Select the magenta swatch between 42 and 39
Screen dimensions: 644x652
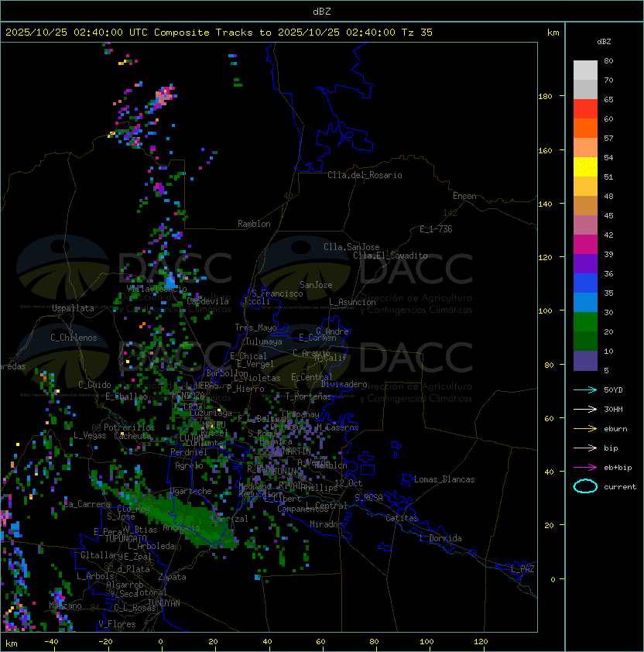[x=585, y=245]
